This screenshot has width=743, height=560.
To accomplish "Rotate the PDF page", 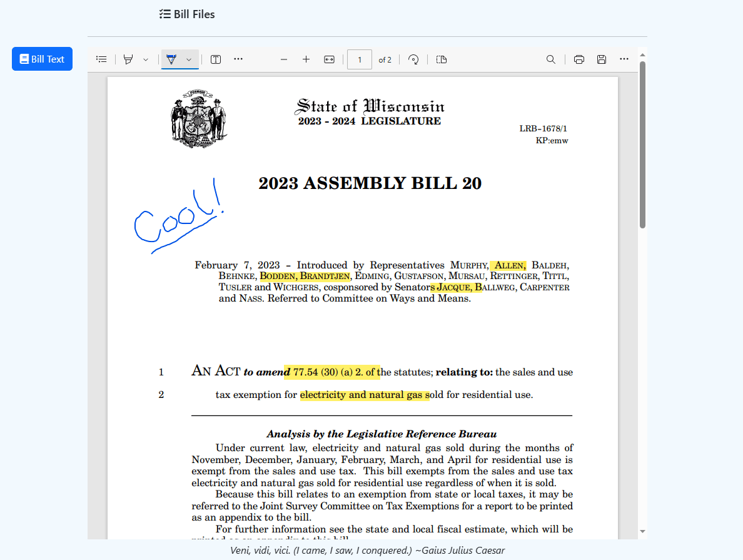I will point(413,59).
